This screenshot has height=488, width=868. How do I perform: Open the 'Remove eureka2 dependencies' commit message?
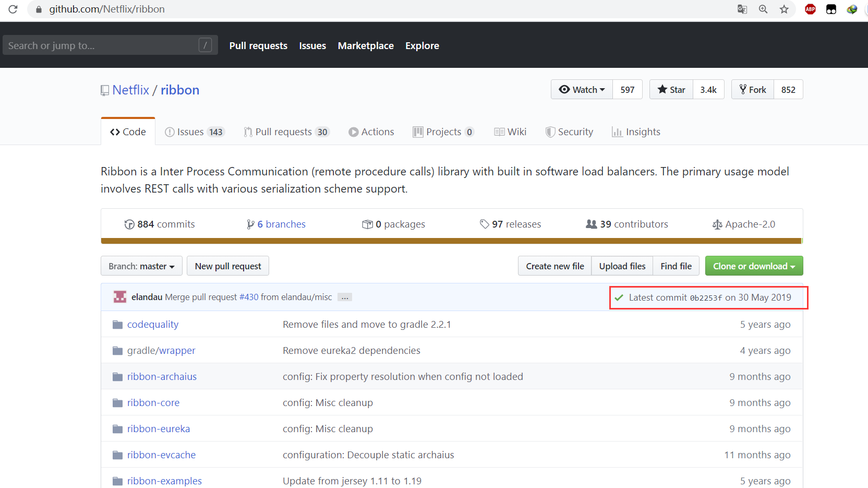[352, 350]
